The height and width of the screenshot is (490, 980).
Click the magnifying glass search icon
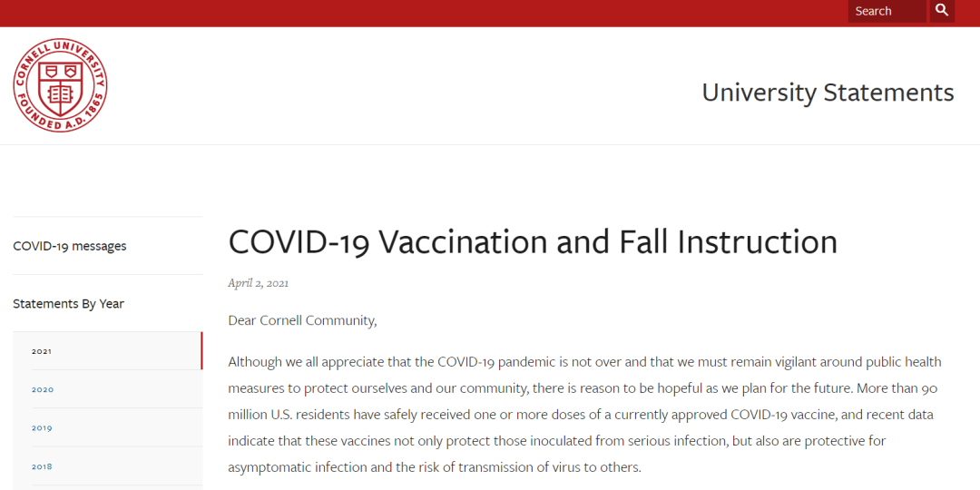tap(942, 11)
